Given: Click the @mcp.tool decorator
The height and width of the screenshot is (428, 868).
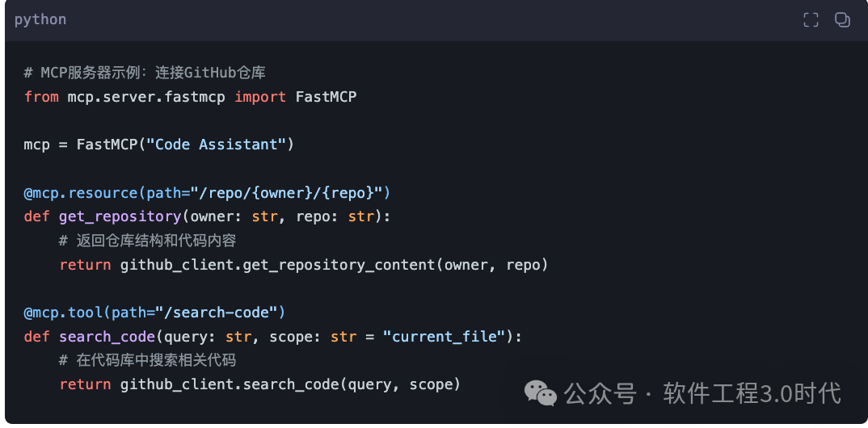Looking at the screenshot, I should pyautogui.click(x=58, y=313).
